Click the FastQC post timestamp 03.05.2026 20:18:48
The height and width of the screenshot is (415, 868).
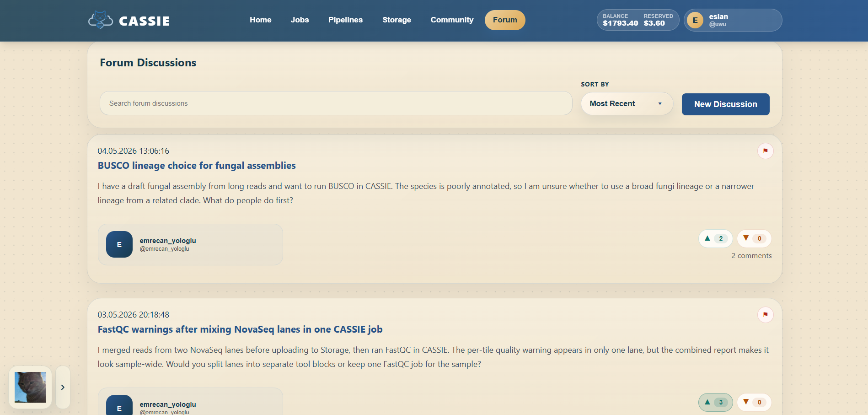click(134, 315)
